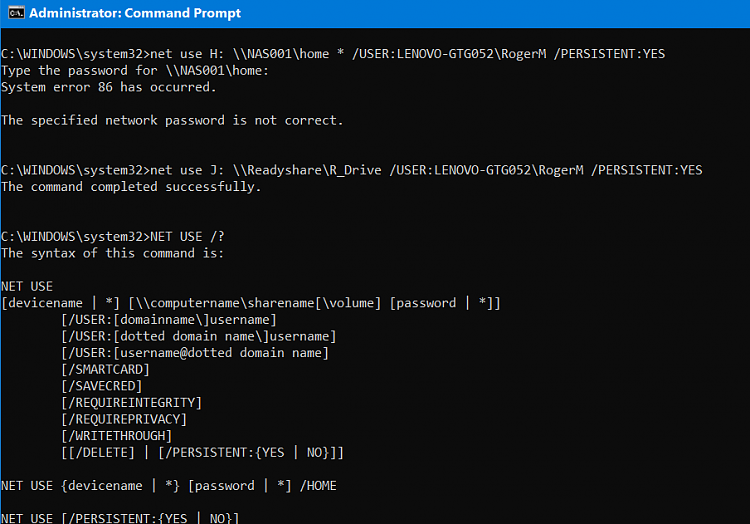Image resolution: width=750 pixels, height=524 pixels.
Task: Click the username@dotted domain name option
Action: point(195,353)
